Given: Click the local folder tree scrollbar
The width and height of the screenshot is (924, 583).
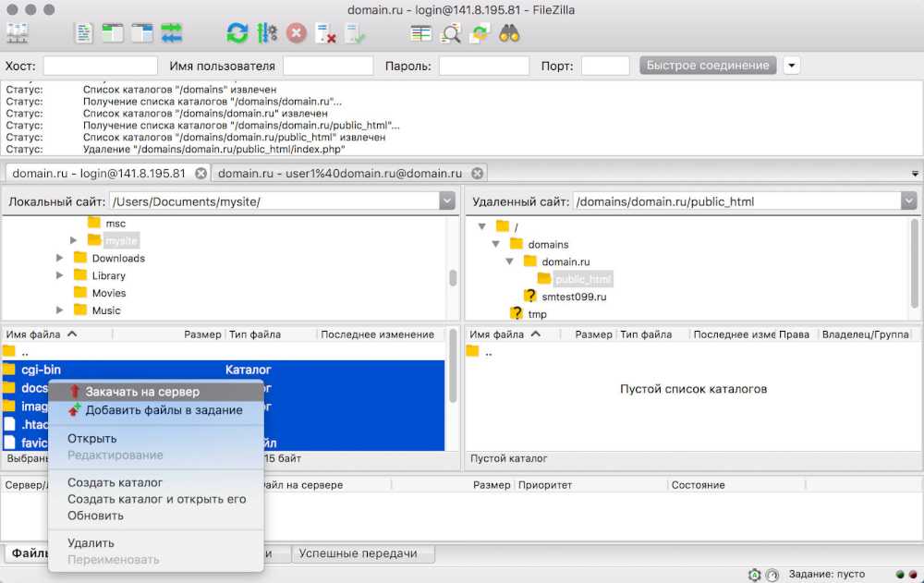Looking at the screenshot, I should (453, 277).
